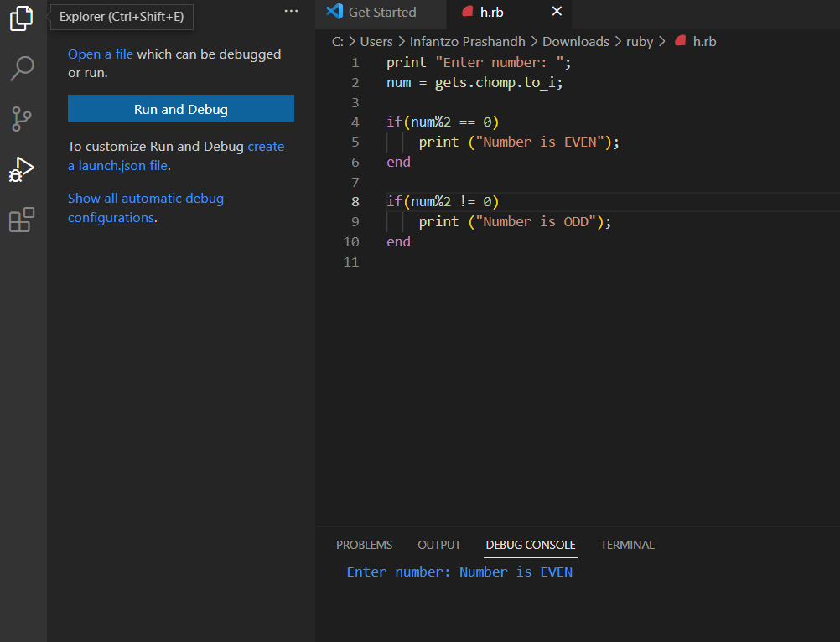840x642 pixels.
Task: Open the Explorer view icon
Action: 22,18
